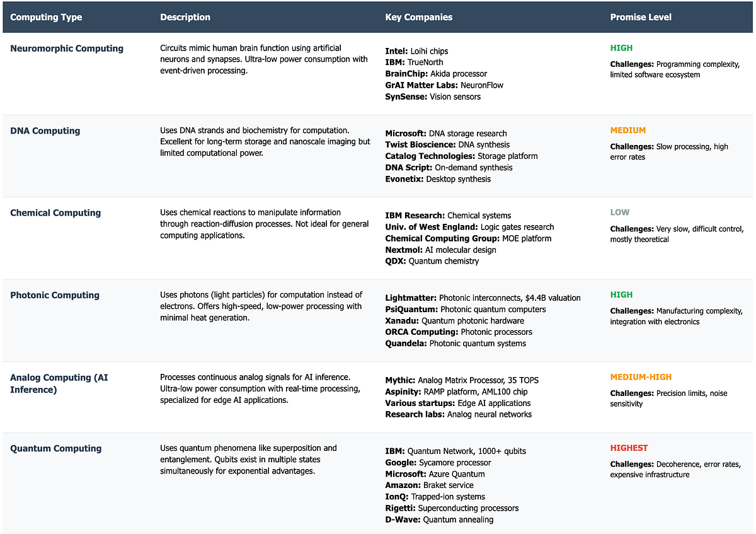Click the Lightmatter company entry
Viewport: 756px width, 534px height.
pos(483,298)
